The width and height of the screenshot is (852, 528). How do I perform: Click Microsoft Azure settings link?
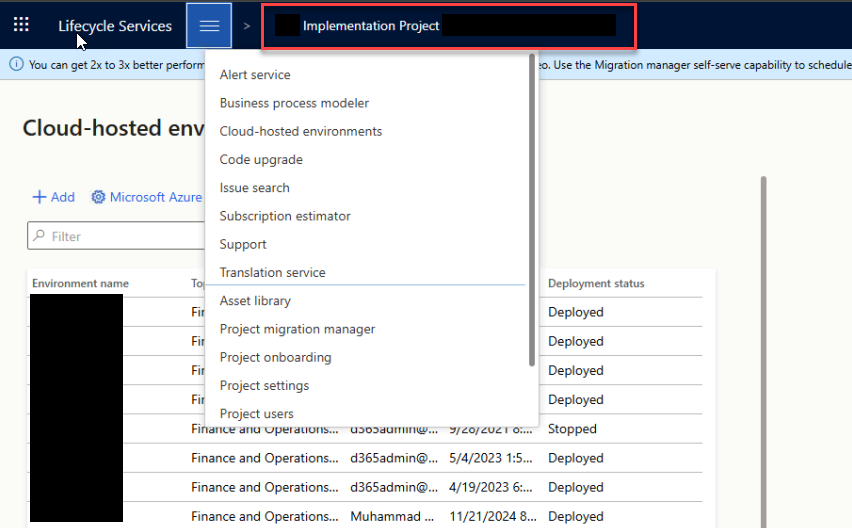click(x=147, y=197)
